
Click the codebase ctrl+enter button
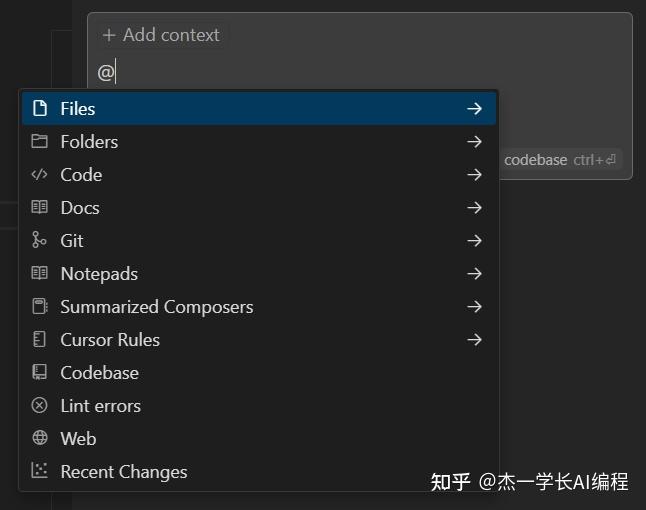561,160
